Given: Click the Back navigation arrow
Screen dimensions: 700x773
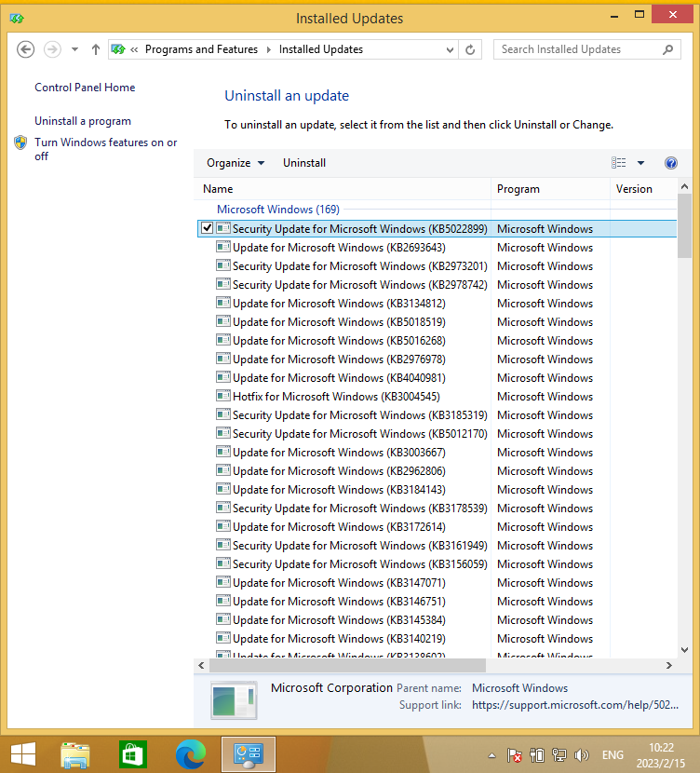Looking at the screenshot, I should [x=26, y=49].
